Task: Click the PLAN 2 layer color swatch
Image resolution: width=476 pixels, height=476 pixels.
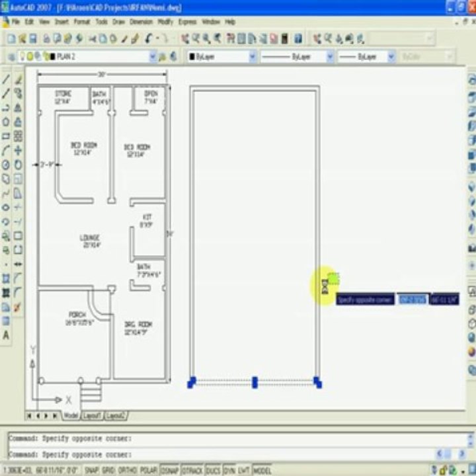Action: [52, 56]
